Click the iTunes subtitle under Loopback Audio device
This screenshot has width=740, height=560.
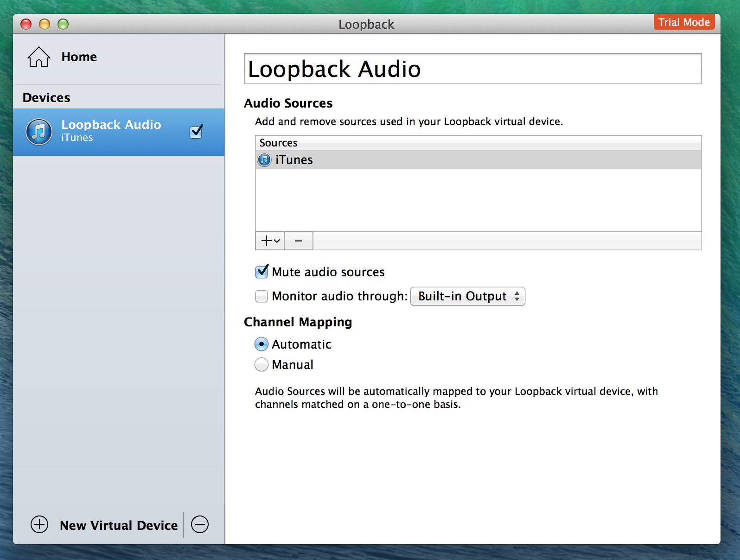point(77,138)
